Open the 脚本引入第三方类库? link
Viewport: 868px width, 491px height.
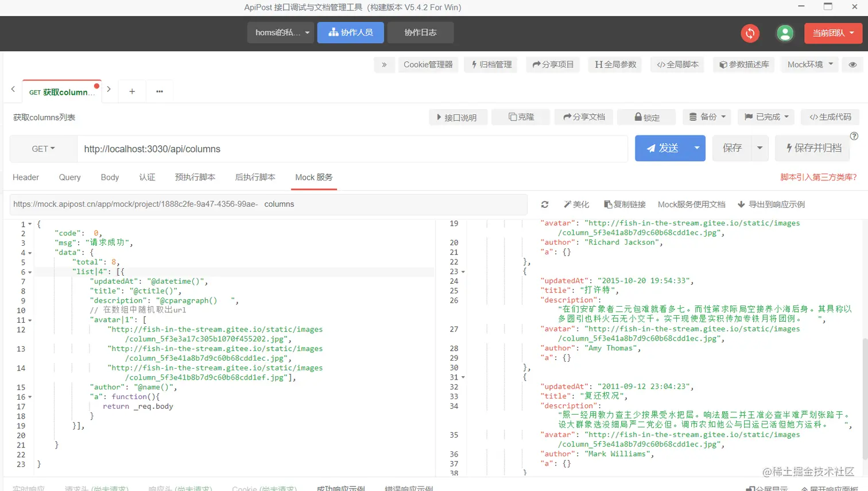(818, 177)
